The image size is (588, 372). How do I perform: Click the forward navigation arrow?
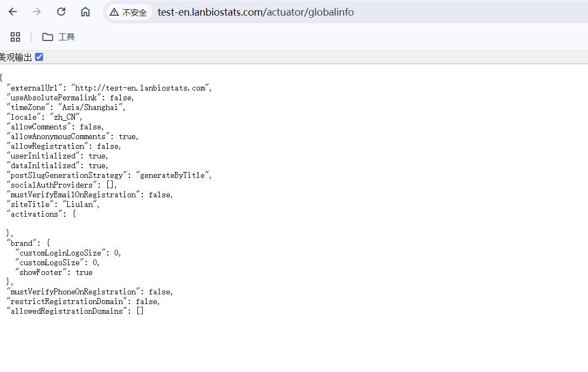pos(37,12)
